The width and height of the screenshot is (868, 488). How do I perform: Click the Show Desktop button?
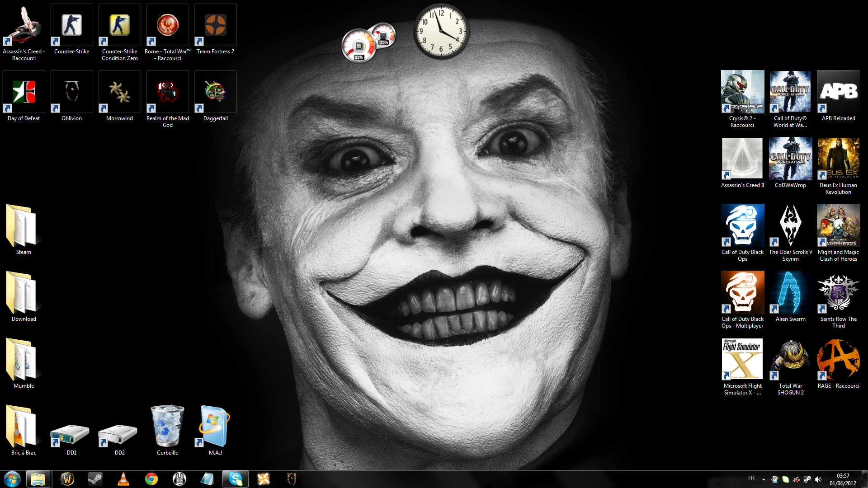(x=865, y=479)
